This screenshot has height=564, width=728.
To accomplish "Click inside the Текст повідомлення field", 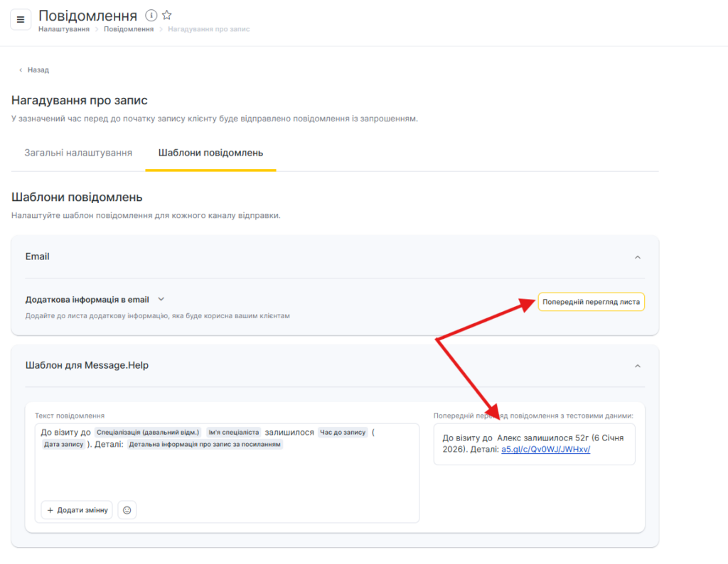I will 227,476.
